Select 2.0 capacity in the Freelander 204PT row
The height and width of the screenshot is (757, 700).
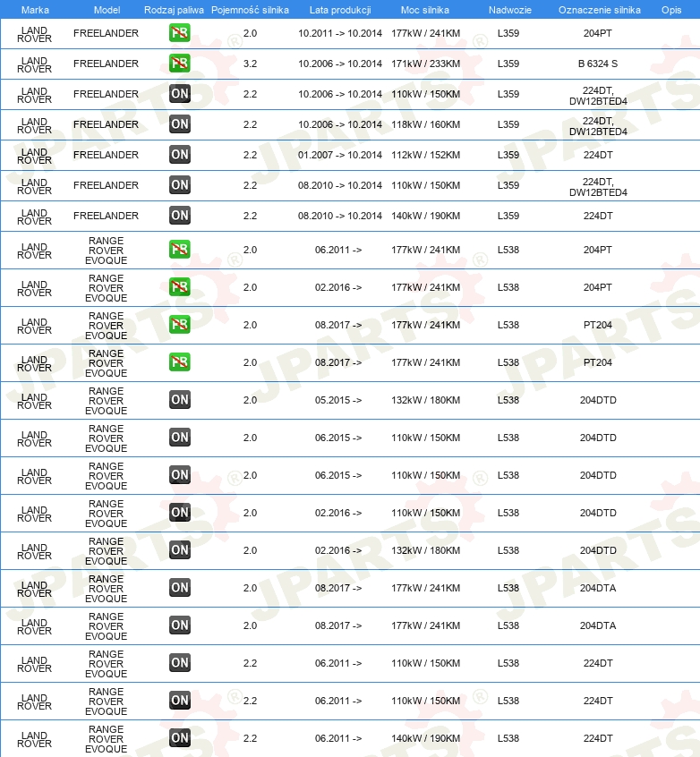pyautogui.click(x=251, y=33)
